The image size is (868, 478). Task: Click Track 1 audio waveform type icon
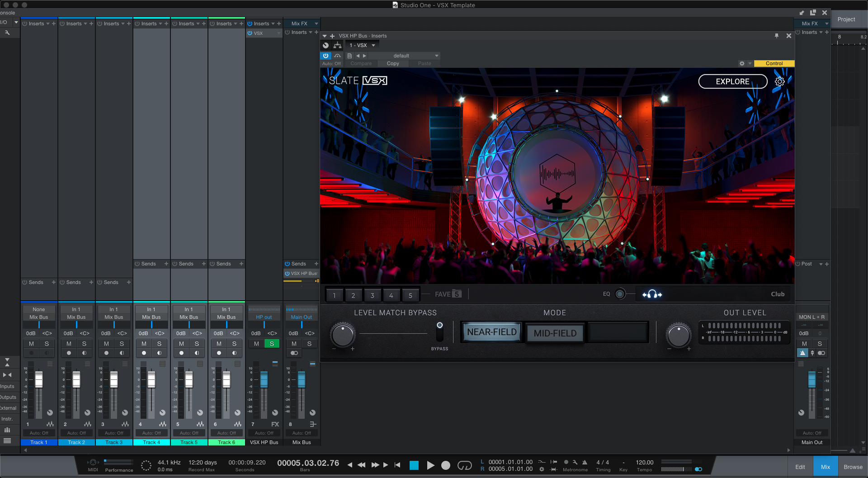pos(50,424)
